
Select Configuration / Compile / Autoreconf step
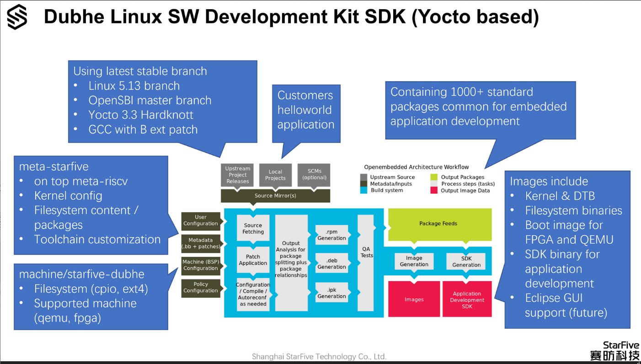(253, 294)
